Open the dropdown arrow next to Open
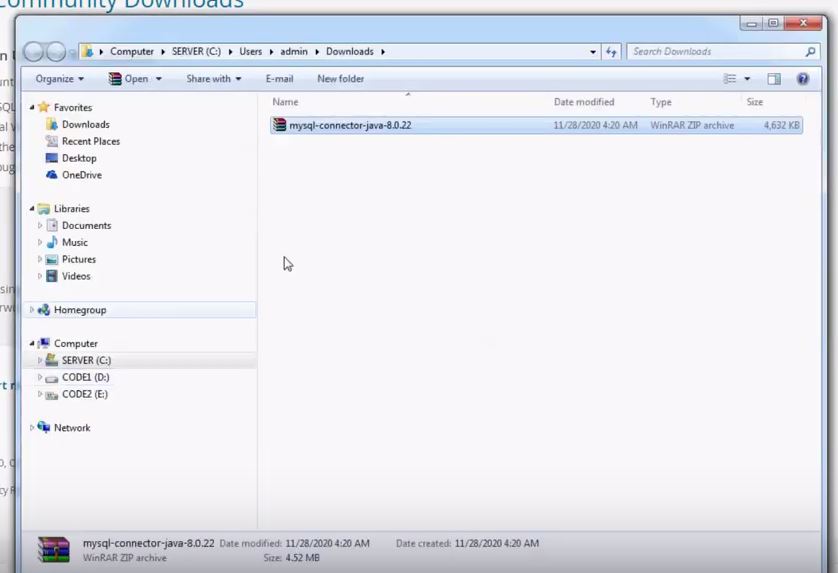838x573 pixels. [x=159, y=79]
